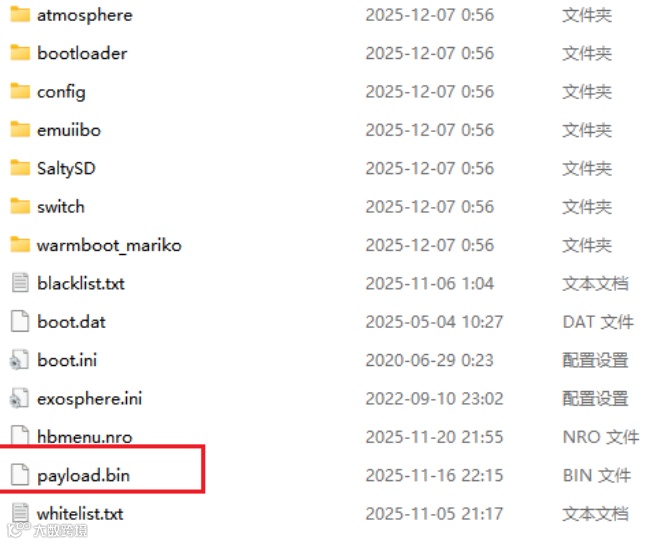Click the blacklist.txt text document icon
The width and height of the screenshot is (662, 544).
tap(20, 283)
